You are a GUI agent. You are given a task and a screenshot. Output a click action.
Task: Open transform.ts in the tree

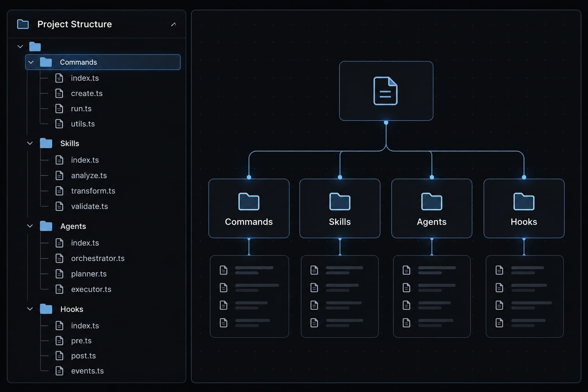pyautogui.click(x=93, y=191)
